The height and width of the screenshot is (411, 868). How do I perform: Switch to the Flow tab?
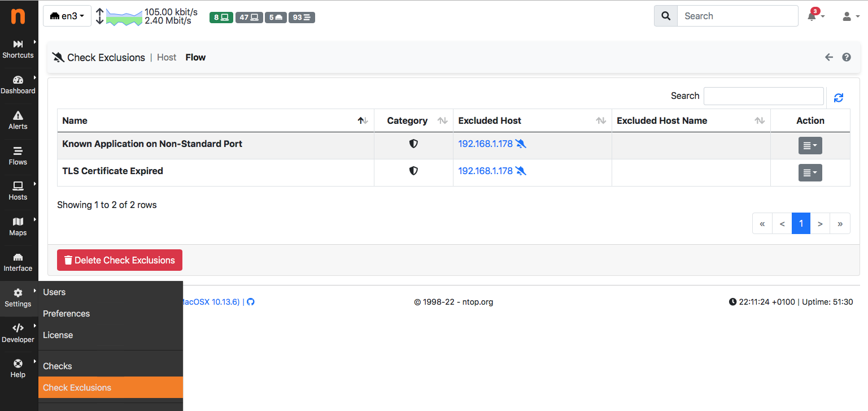click(195, 57)
